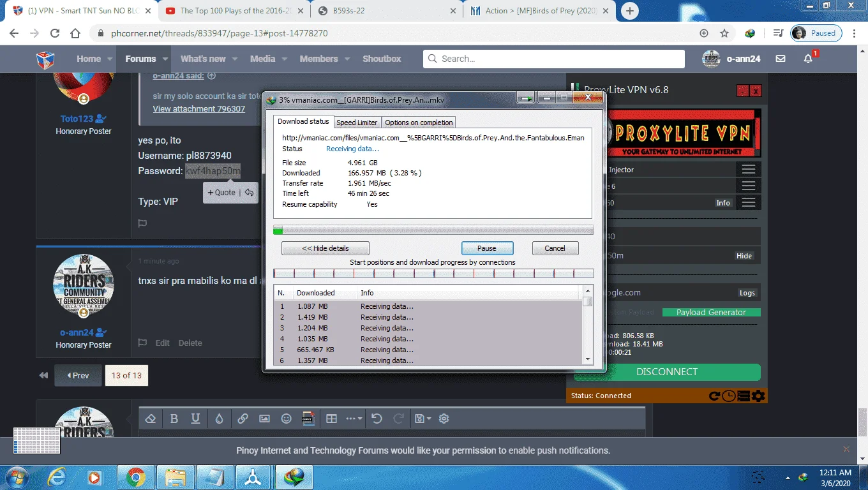Image resolution: width=868 pixels, height=490 pixels.
Task: Show hidden system tray icons
Action: [787, 477]
